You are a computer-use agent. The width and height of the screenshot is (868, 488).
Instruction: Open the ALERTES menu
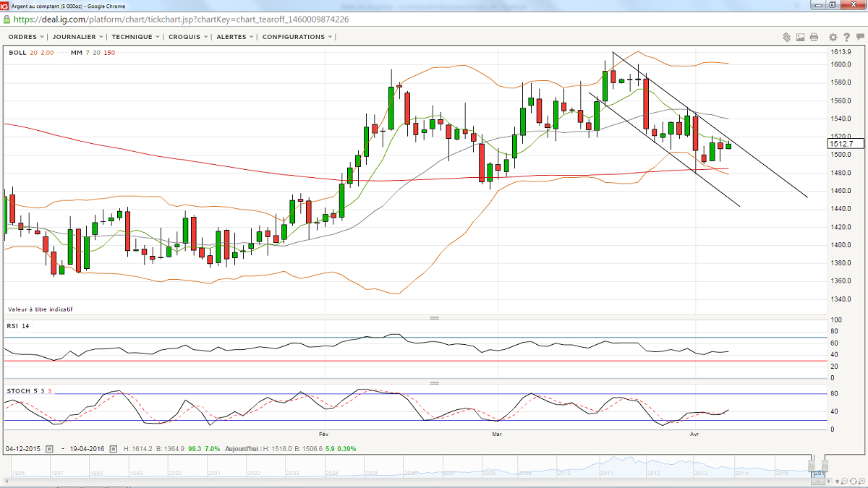point(234,37)
